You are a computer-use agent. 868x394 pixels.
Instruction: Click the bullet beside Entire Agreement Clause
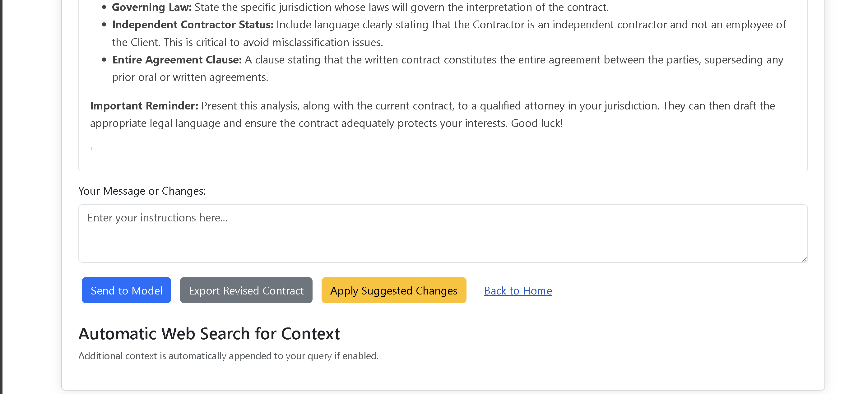(x=104, y=60)
